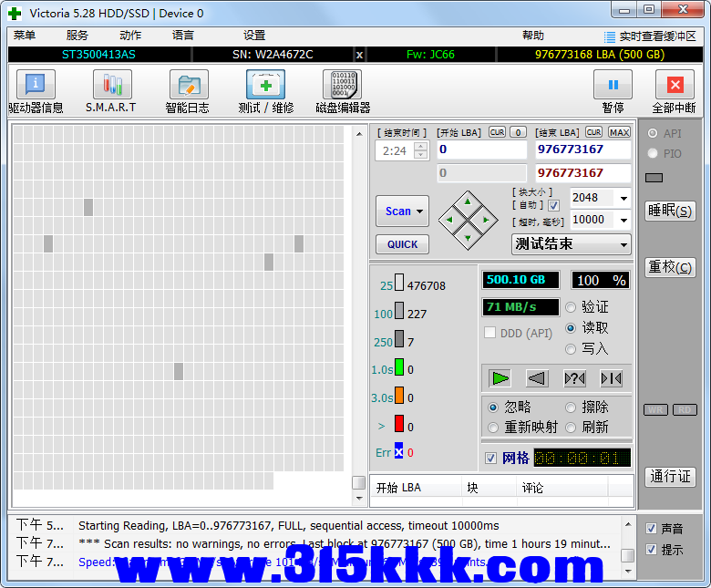Open the timeout 10000 dropdown
This screenshot has width=711, height=588.
623,220
